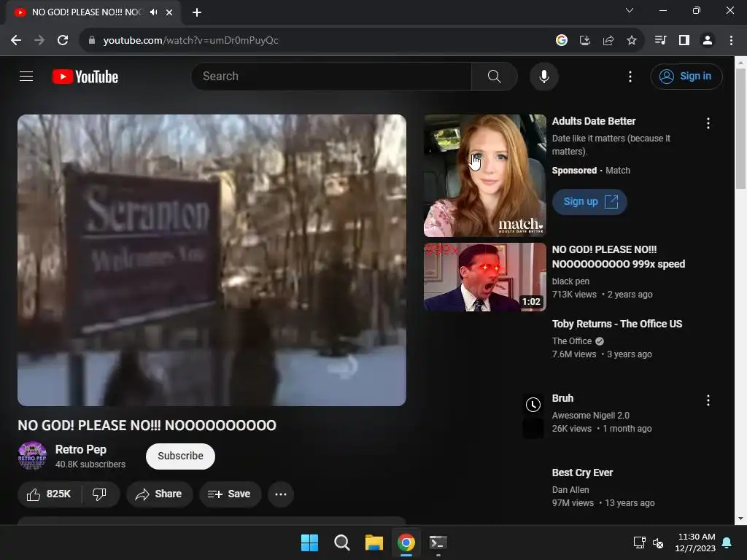Mute the tab via speaker icon
Screen dimensions: 747x560
tap(153, 12)
